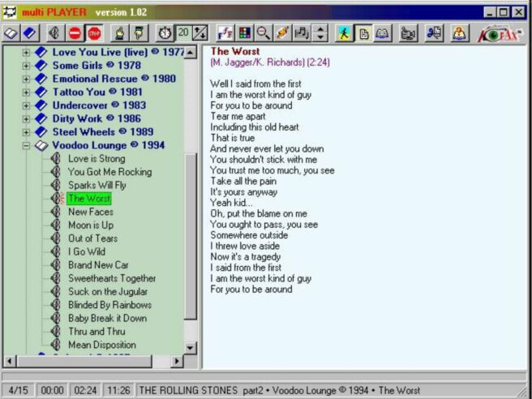The image size is (532, 399).
Task: Click the open reading book icon
Action: click(383, 33)
